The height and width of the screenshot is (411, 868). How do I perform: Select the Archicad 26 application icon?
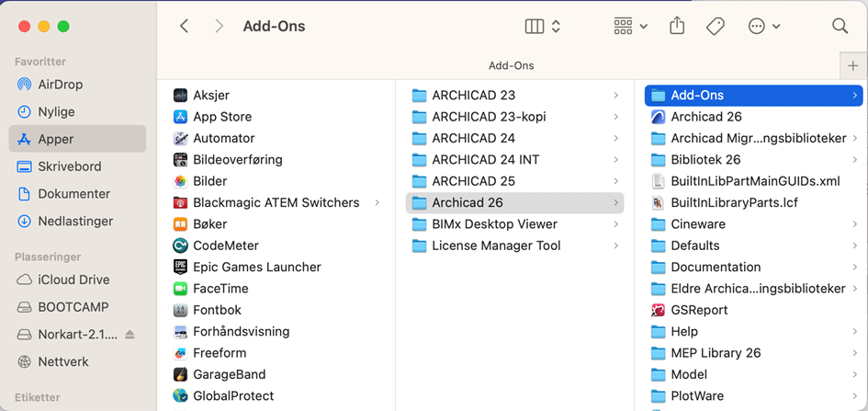[658, 117]
